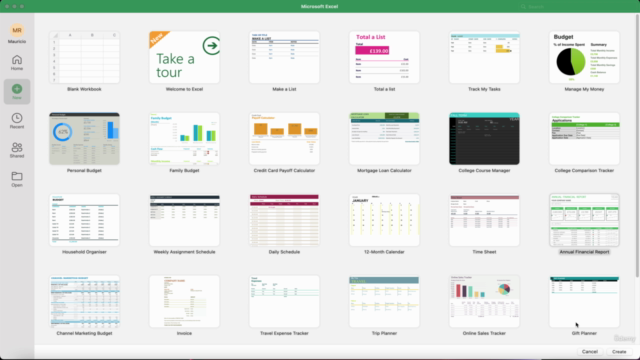Screen dimensions: 640x360
Task: Click the "Annual Financial Report" label text
Action: [x=584, y=252]
